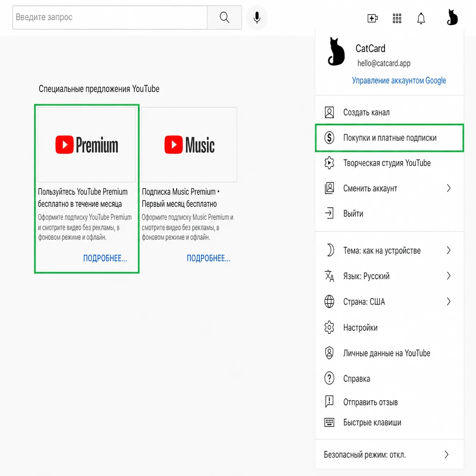
Task: Click the search field 'Введите запрос'
Action: (x=110, y=18)
